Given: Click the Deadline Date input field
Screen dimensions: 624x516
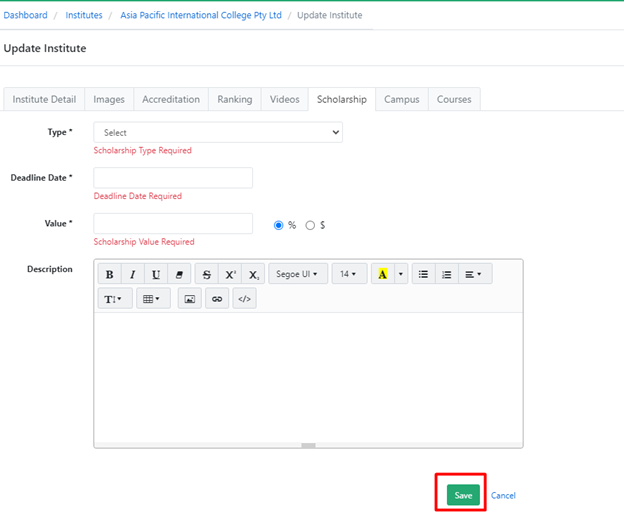Looking at the screenshot, I should (x=173, y=178).
